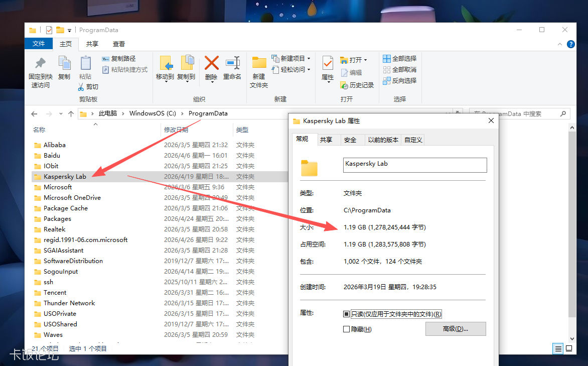Select the regid.1991-06.com.microsoft folder

pyautogui.click(x=85, y=240)
